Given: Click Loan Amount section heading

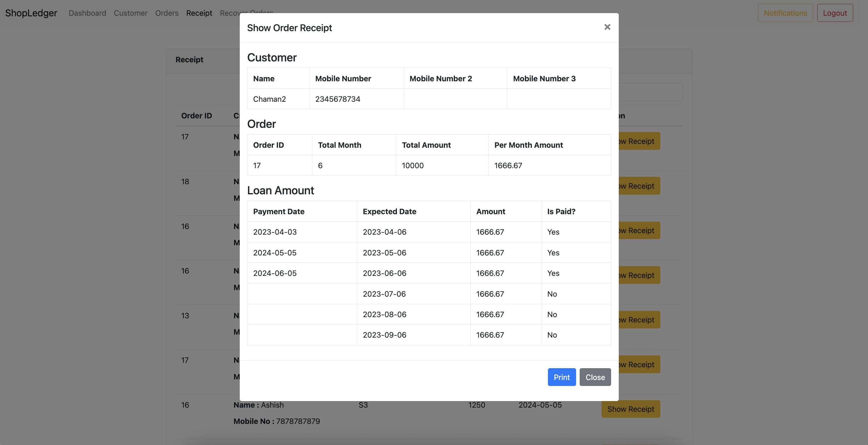Looking at the screenshot, I should tap(280, 190).
